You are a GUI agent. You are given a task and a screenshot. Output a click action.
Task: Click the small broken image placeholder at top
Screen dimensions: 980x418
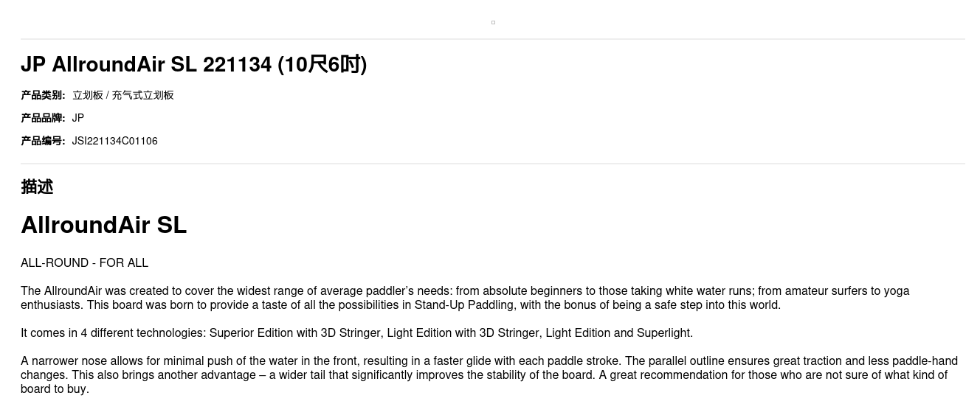[493, 23]
